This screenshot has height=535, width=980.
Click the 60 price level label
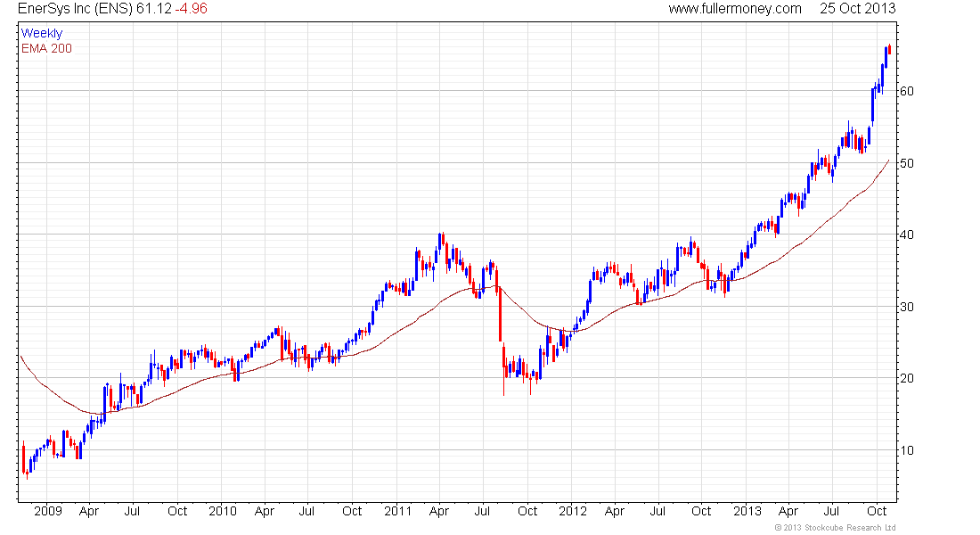[x=906, y=91]
